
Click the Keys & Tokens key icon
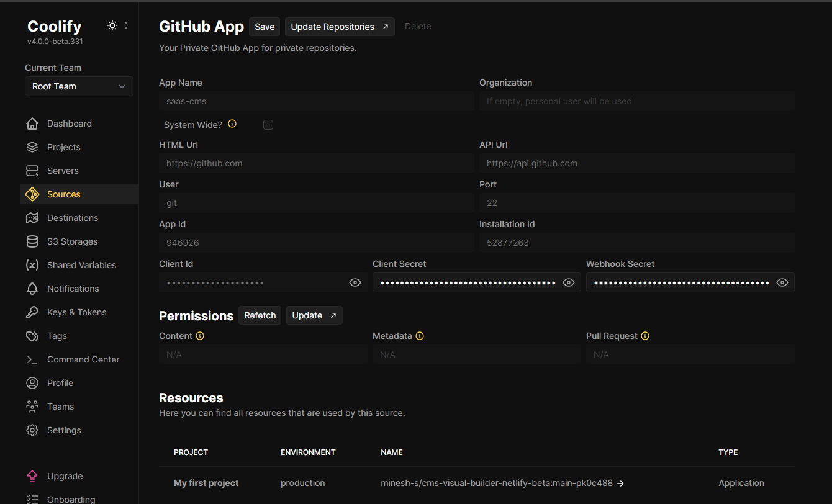coord(32,312)
